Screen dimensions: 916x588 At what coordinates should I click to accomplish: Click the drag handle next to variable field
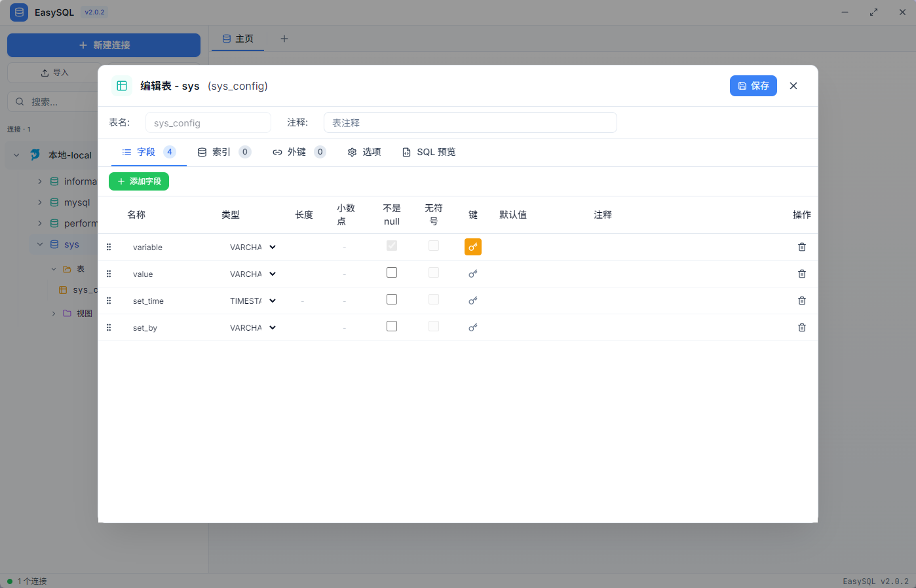[x=109, y=246]
